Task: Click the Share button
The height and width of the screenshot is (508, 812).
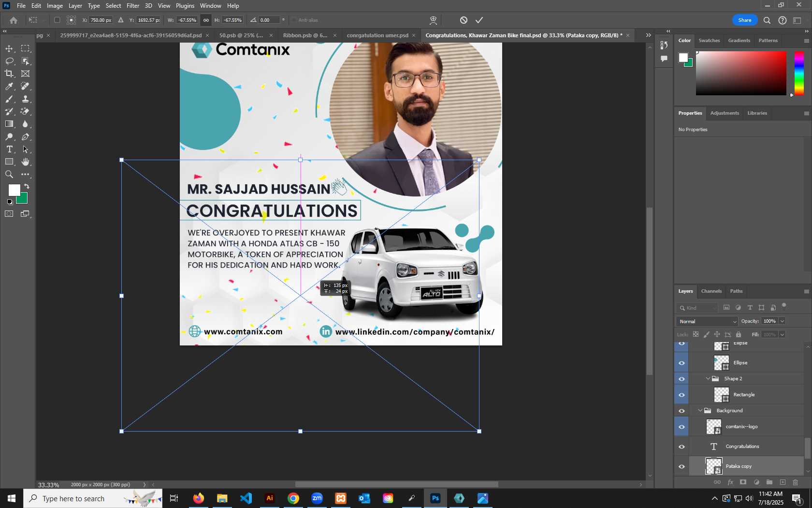Action: tap(745, 20)
